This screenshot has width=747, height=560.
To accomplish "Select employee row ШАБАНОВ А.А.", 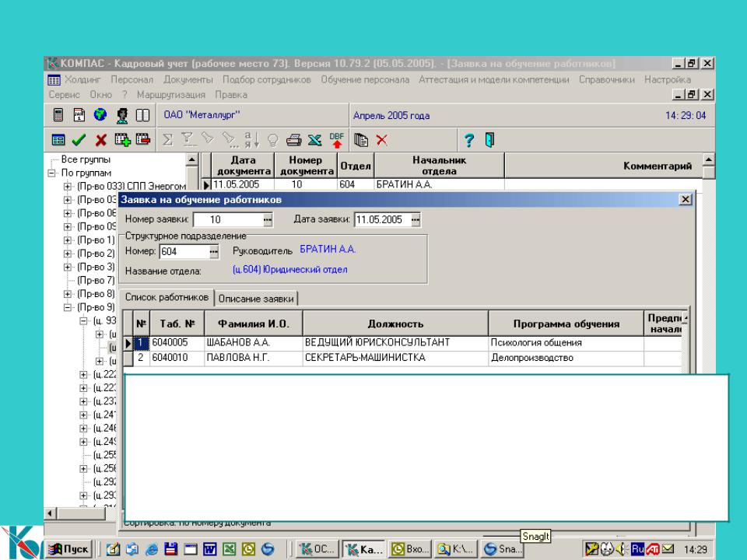I will [x=403, y=343].
